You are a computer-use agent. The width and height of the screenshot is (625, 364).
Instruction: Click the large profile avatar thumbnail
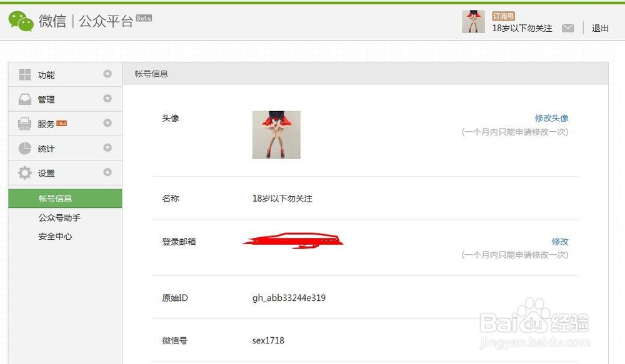coord(276,135)
